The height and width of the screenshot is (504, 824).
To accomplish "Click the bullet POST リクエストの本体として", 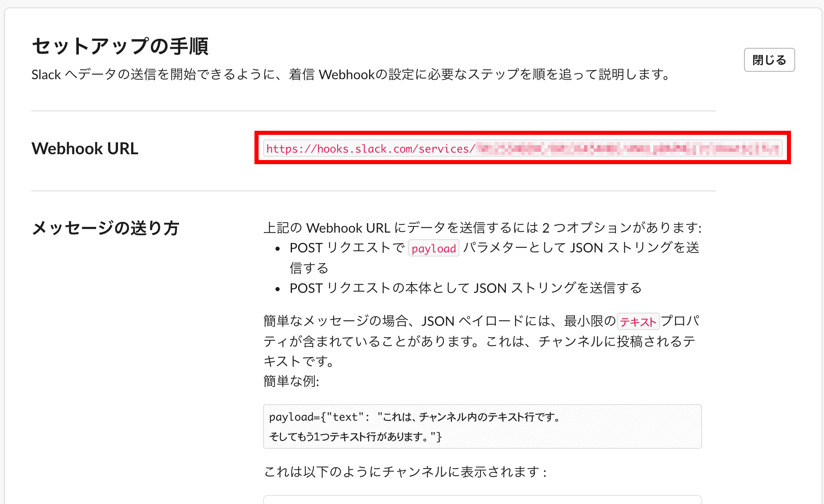I will [x=465, y=288].
